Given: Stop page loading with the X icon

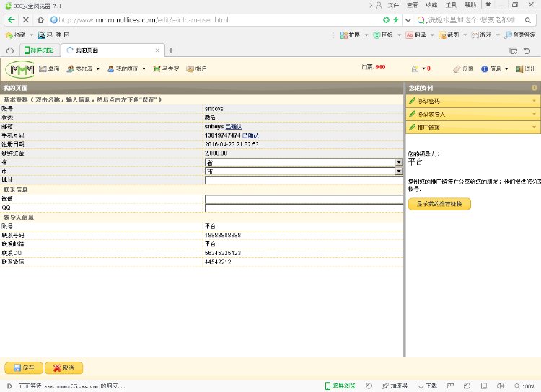Looking at the screenshot, I should click(x=25, y=20).
